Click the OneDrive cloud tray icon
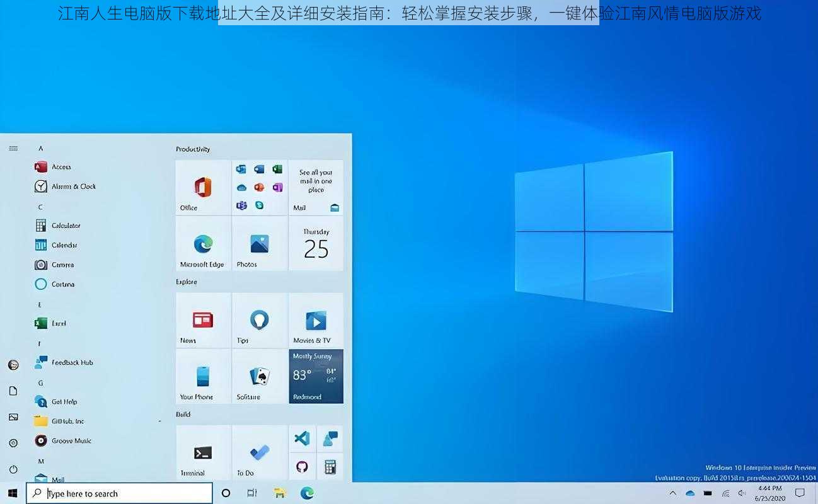This screenshot has height=504, width=818. [690, 493]
